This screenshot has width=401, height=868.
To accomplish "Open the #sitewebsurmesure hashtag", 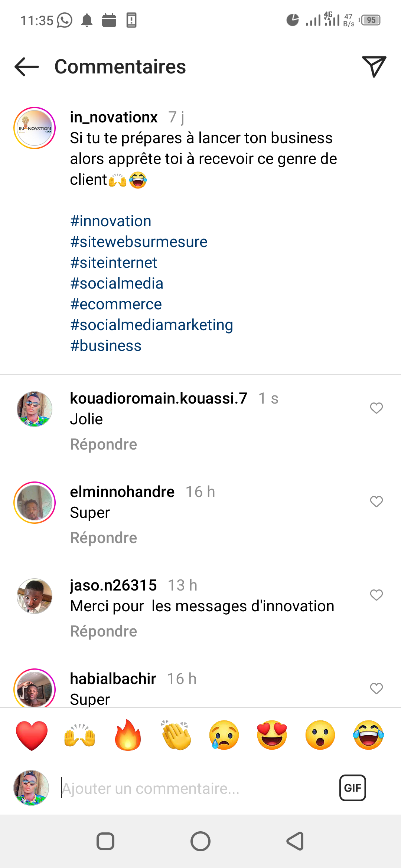I will pos(139,242).
